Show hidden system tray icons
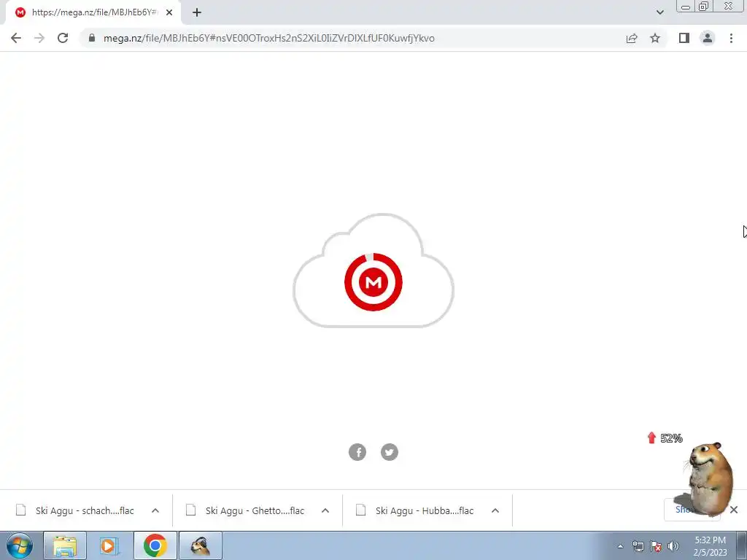The height and width of the screenshot is (560, 747). point(620,546)
